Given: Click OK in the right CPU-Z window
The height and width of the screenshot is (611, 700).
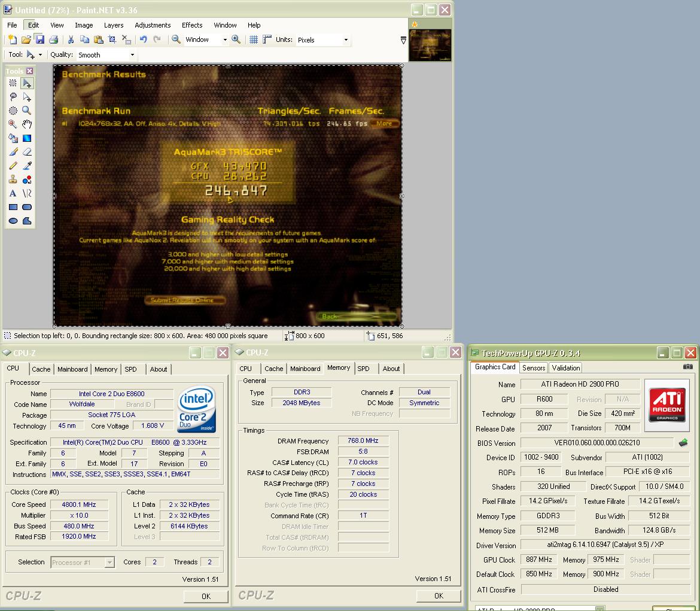Looking at the screenshot, I should click(439, 596).
